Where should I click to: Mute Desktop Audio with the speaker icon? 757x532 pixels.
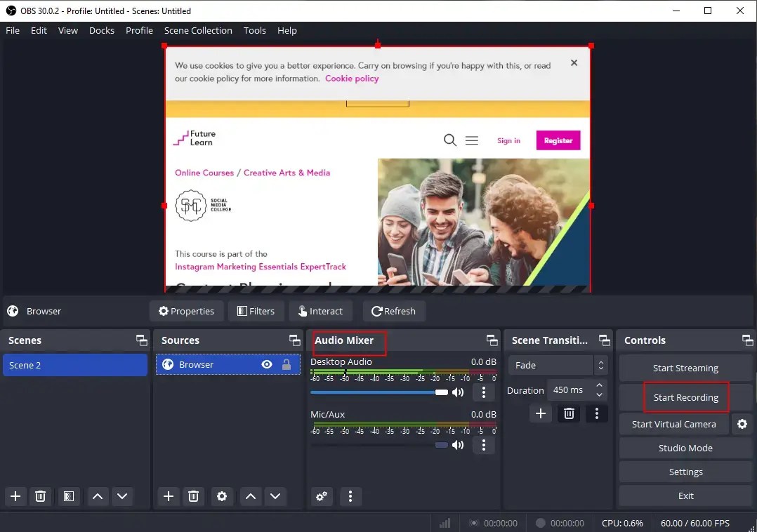tap(458, 392)
